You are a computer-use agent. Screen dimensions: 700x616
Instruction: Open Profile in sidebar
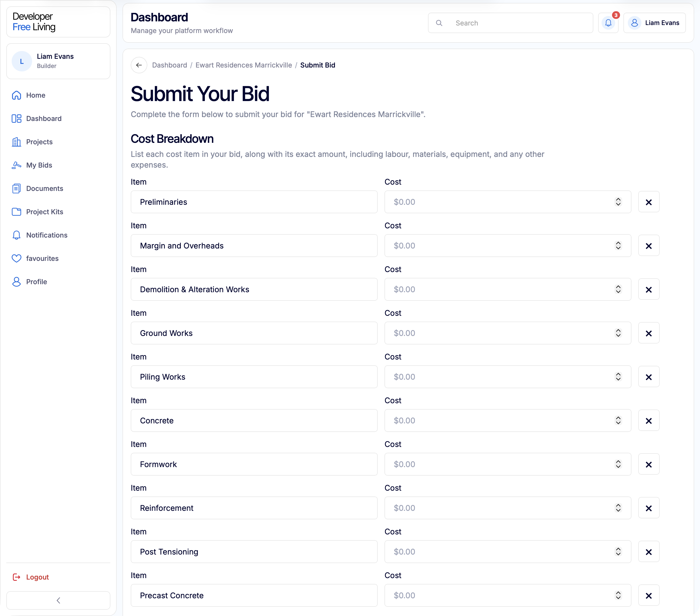coord(58,282)
